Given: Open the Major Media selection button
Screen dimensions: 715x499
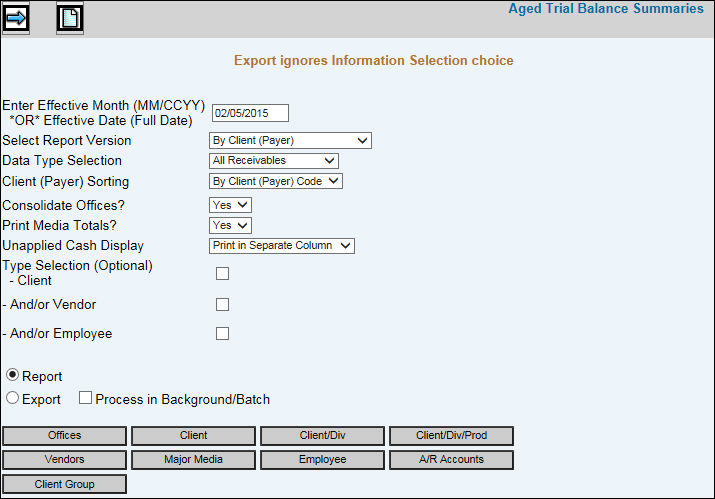Looking at the screenshot, I should pos(193,460).
